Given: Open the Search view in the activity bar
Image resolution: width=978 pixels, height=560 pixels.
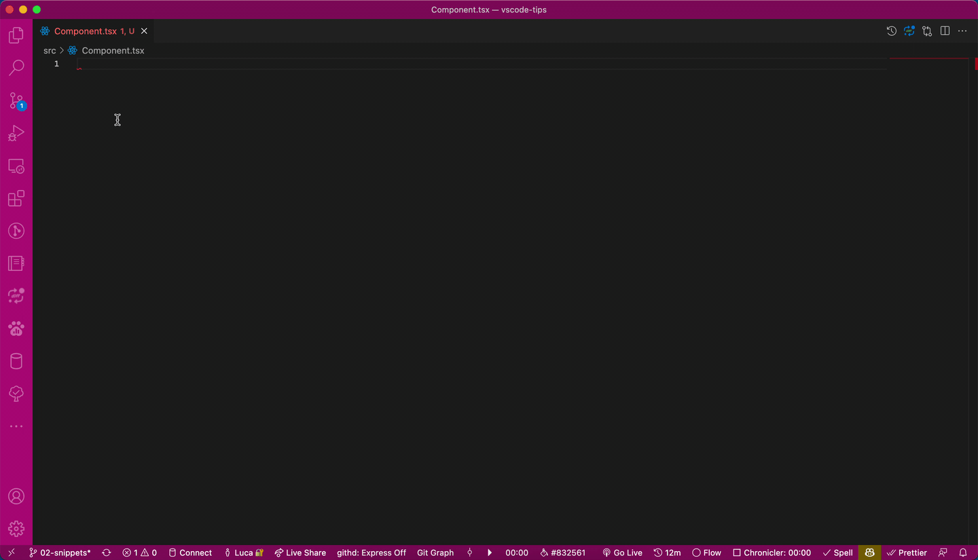Looking at the screenshot, I should [16, 68].
